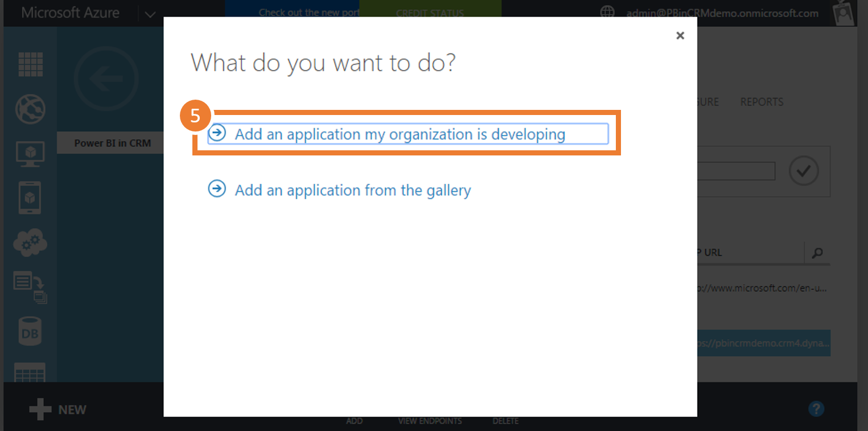Click the checkmark circle button
The width and height of the screenshot is (868, 431).
[804, 171]
